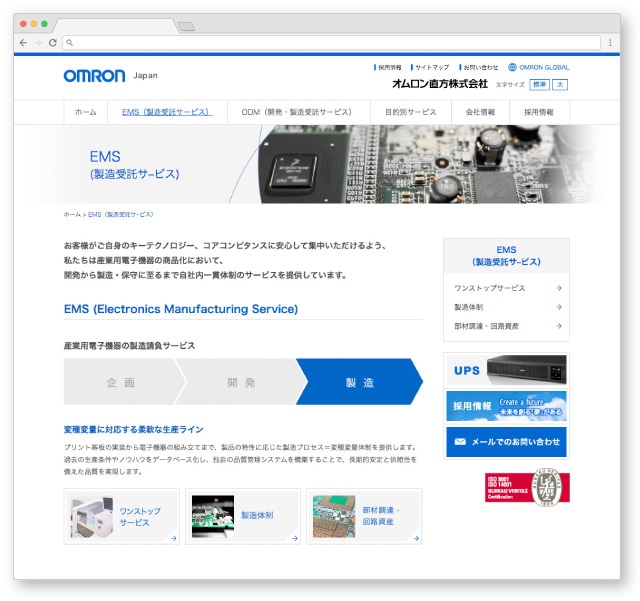Image resolution: width=640 pixels, height=601 pixels.
Task: Click arrow next to 製造体制 in sidebar
Action: [x=559, y=307]
